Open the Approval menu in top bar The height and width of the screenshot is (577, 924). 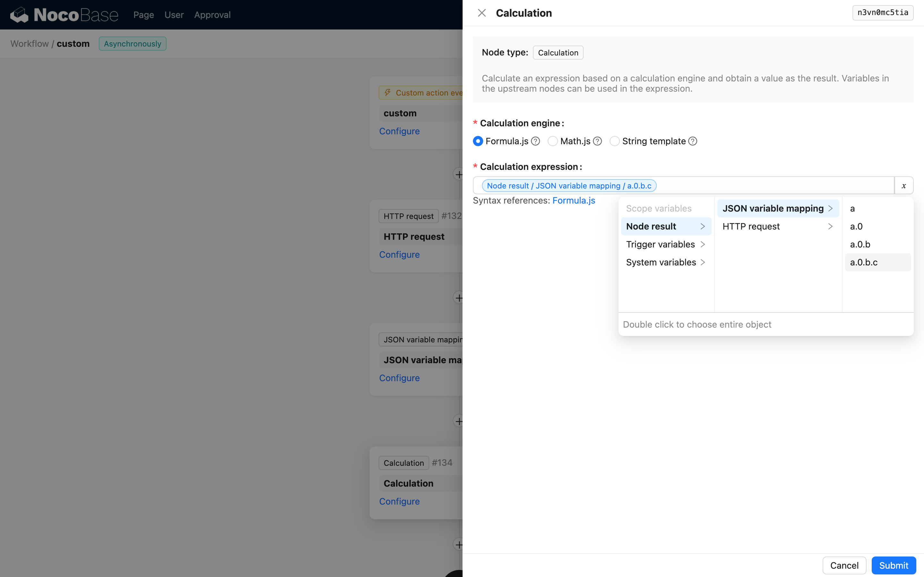pyautogui.click(x=212, y=15)
